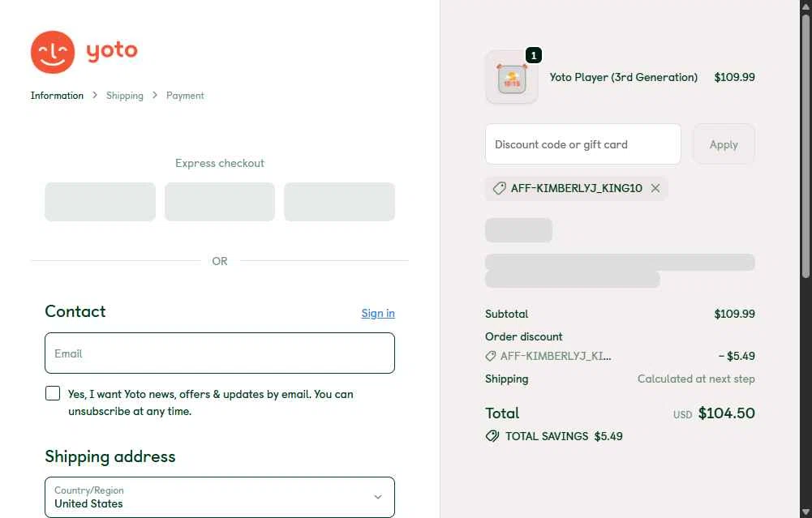Click the page's vertical scrollbar

click(x=805, y=146)
